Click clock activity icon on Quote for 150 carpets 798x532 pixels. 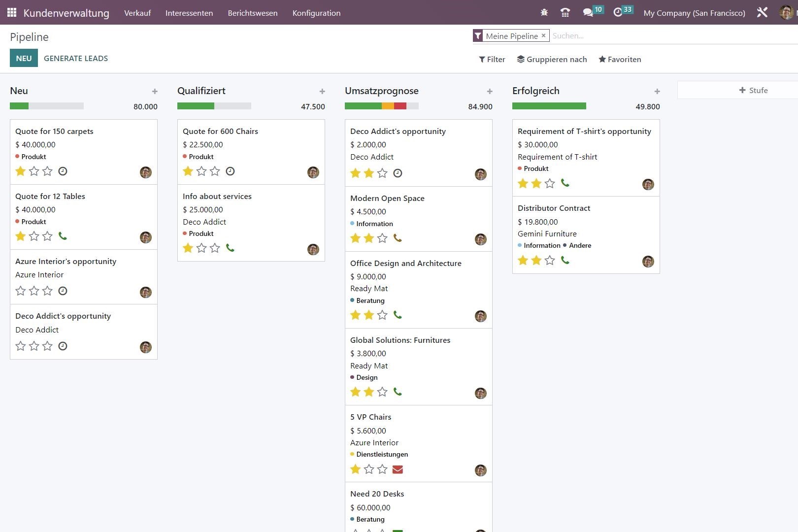(x=63, y=171)
